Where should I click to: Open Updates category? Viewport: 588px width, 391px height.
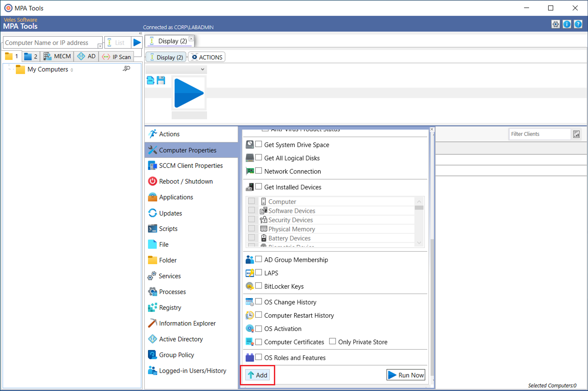pos(191,213)
